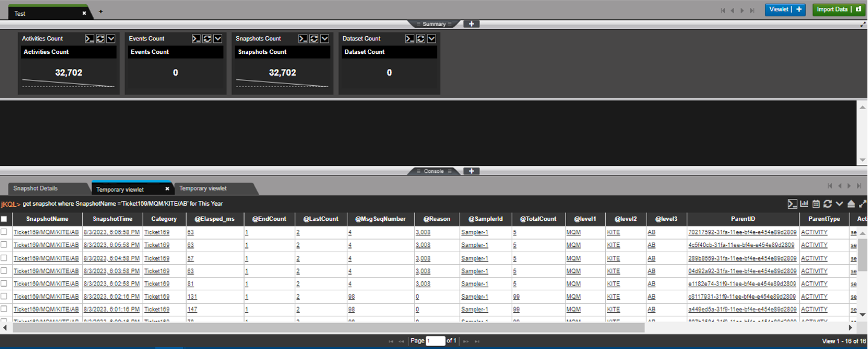Open query console of Dataset Count viewlet
Screen dimensions: 868x349
(x=410, y=38)
